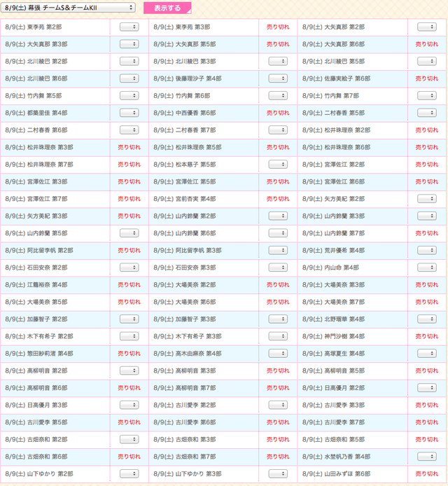The width and height of the screenshot is (448, 486).
Task: Open quantity dropdown for 荒井優希 第4部
Action: [426, 251]
